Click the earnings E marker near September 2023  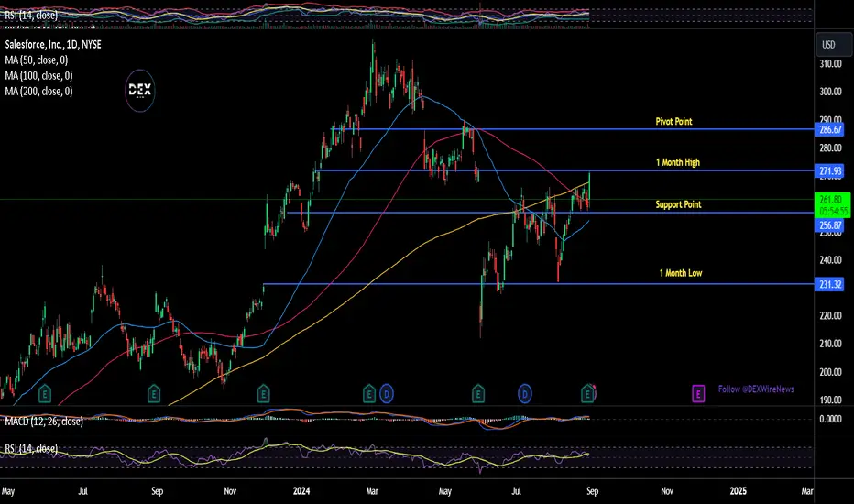154,393
